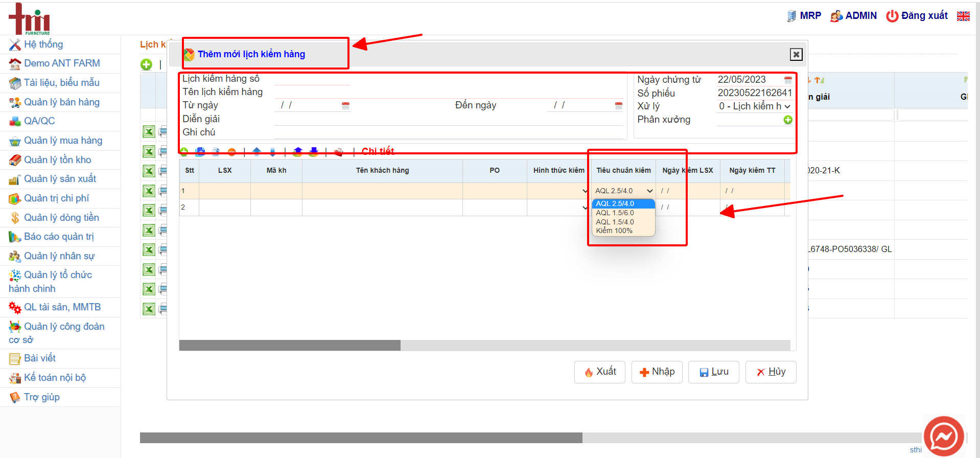The image size is (980, 458).
Task: Open calendar picker for Đến ngày
Action: tap(619, 105)
